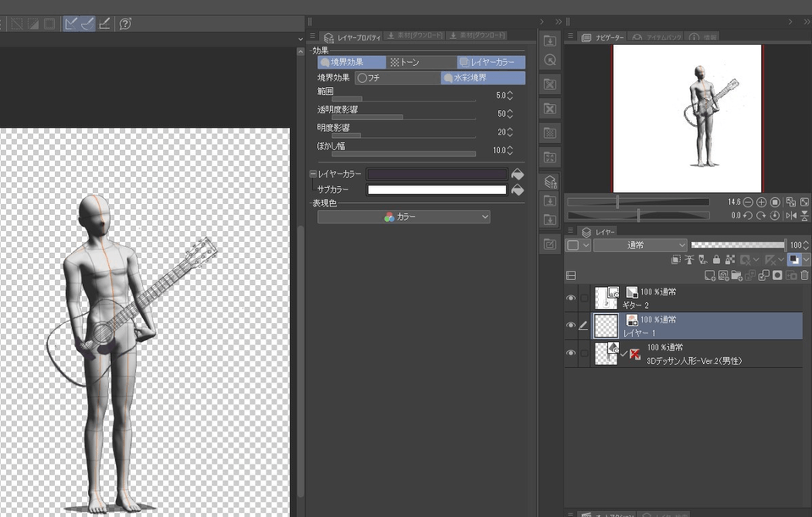Switch to ナビゲーター tab

click(603, 37)
